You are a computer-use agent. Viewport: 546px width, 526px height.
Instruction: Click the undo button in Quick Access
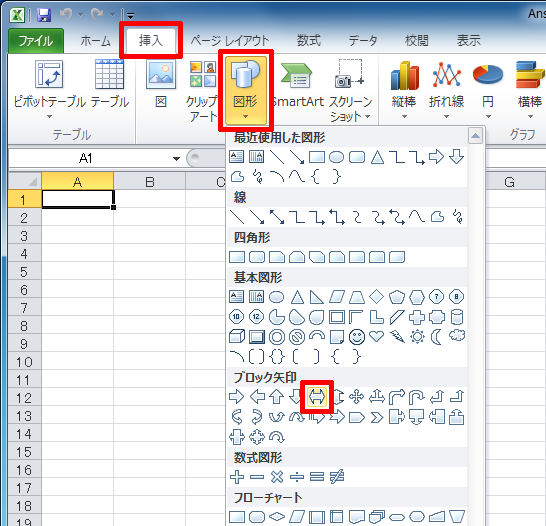pos(66,15)
